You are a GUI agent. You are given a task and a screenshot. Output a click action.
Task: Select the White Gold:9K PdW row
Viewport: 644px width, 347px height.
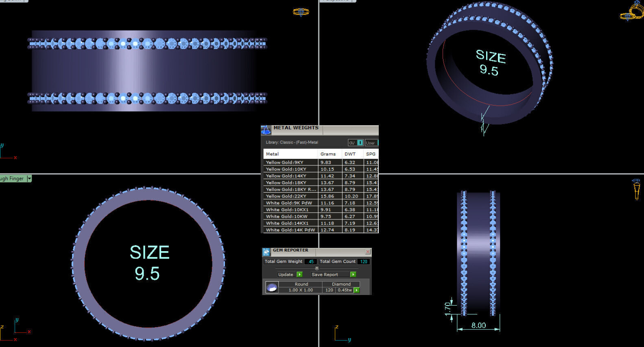tap(321, 203)
